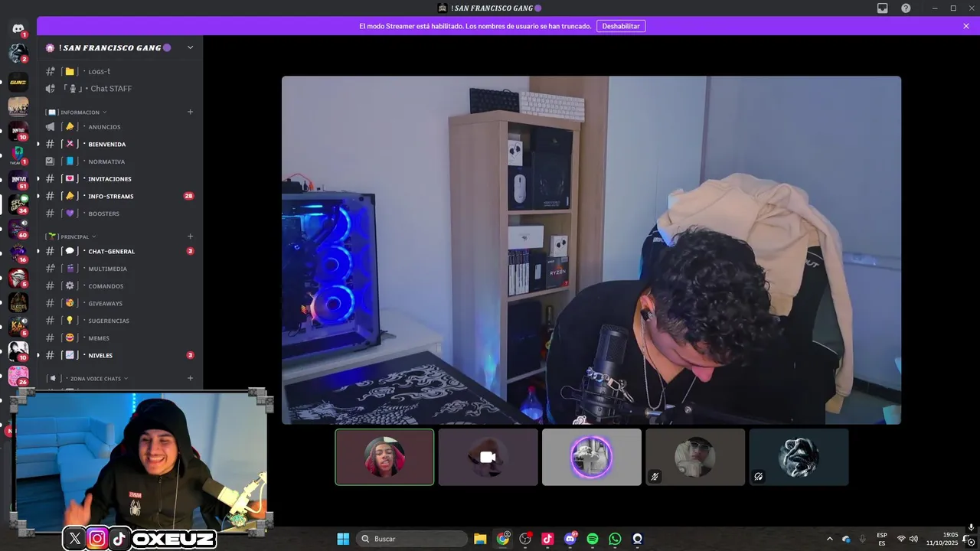This screenshot has width=980, height=551.
Task: Open the San Francisco Gang server menu
Action: pyautogui.click(x=119, y=47)
